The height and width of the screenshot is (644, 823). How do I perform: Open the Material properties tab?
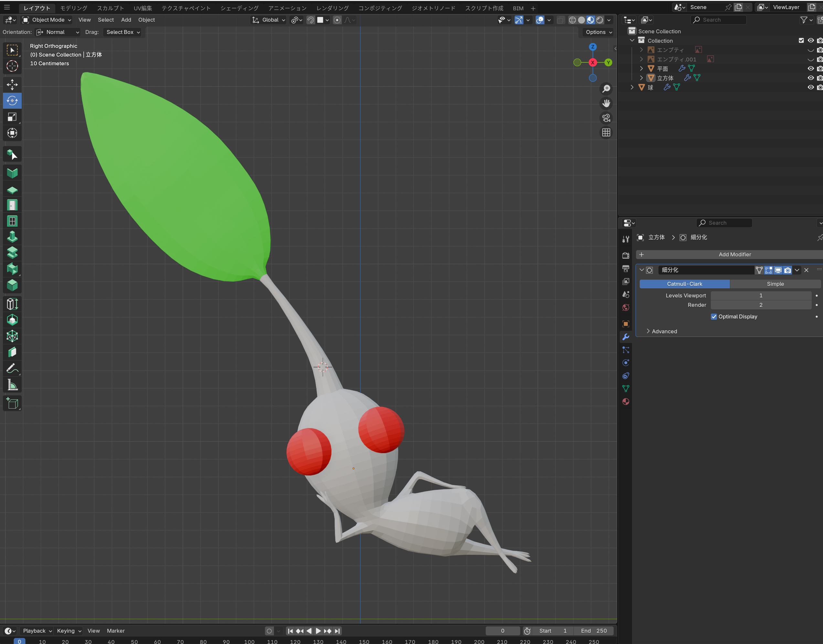626,402
